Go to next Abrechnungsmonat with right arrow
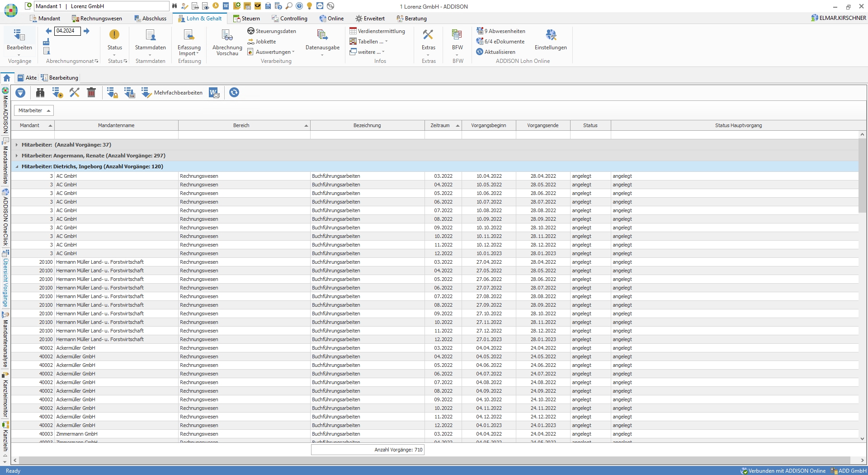868x475 pixels. click(x=87, y=31)
